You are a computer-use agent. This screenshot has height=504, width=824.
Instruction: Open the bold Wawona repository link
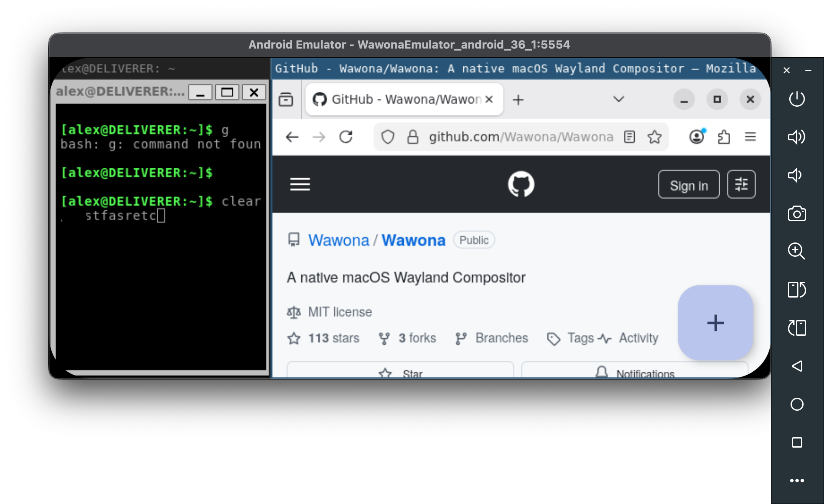click(x=413, y=240)
